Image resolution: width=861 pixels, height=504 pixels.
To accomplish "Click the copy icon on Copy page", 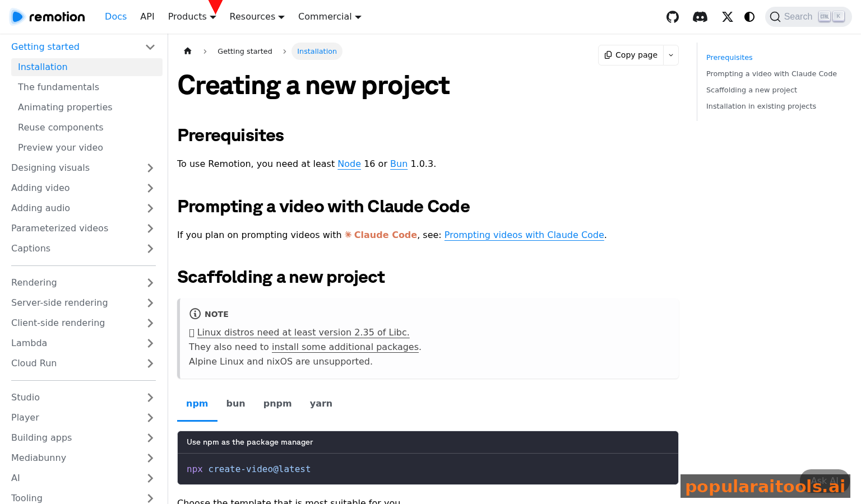I will pos(608,55).
